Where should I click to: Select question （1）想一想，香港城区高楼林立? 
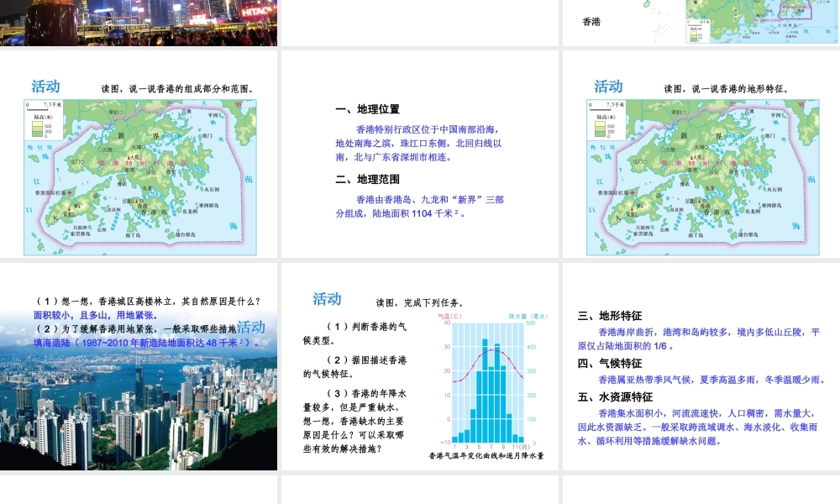(147, 302)
